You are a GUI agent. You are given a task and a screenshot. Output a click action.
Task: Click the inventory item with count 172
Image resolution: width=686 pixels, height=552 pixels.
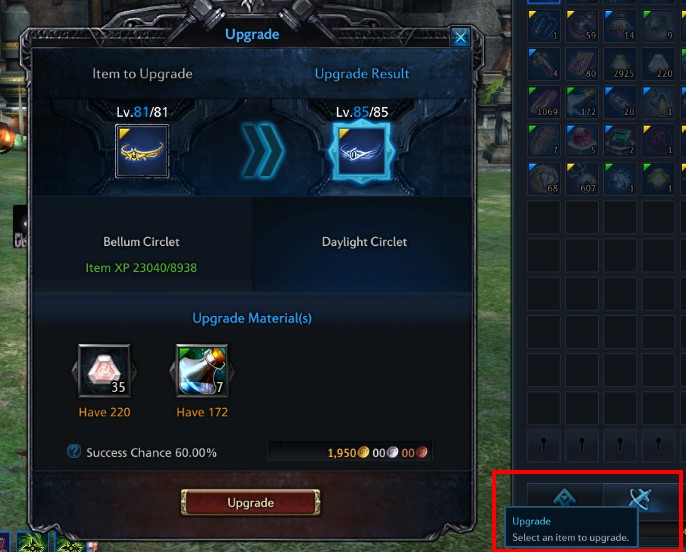[582, 102]
